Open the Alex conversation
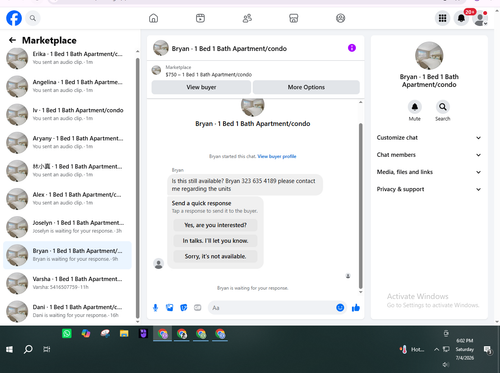500x373 pixels. click(67, 199)
